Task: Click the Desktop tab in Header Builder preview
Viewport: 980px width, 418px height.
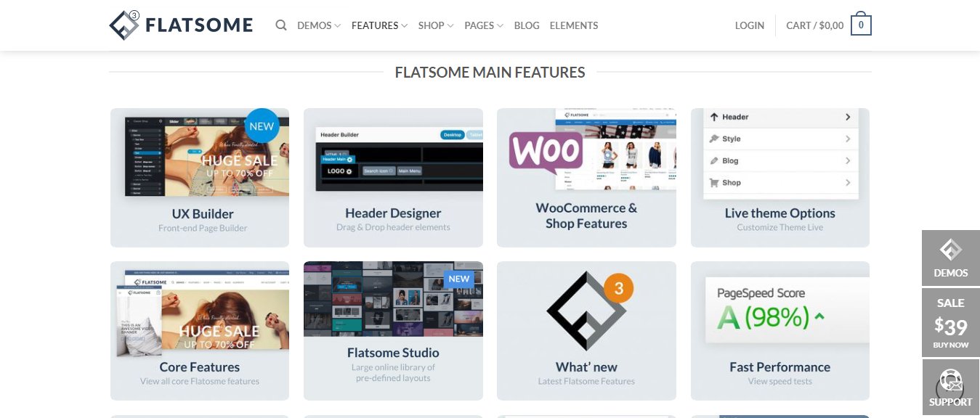Action: (x=452, y=135)
